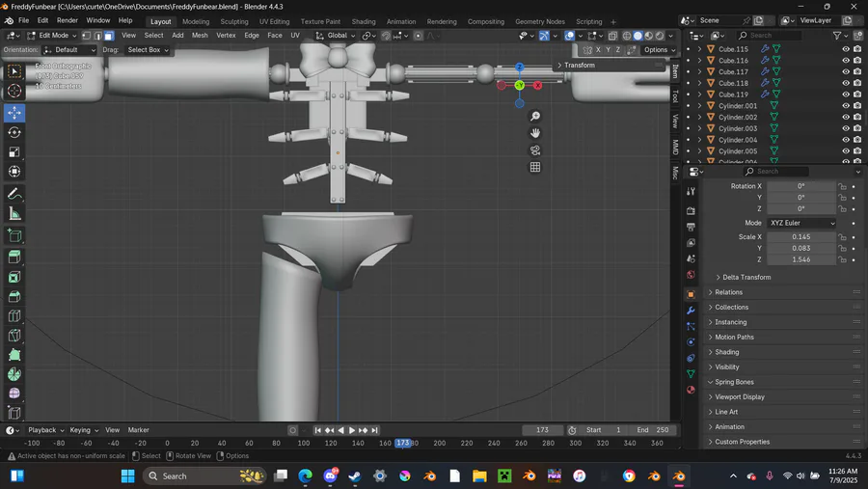Open Global transform orientation dropdown
The width and height of the screenshot is (868, 489).
336,36
